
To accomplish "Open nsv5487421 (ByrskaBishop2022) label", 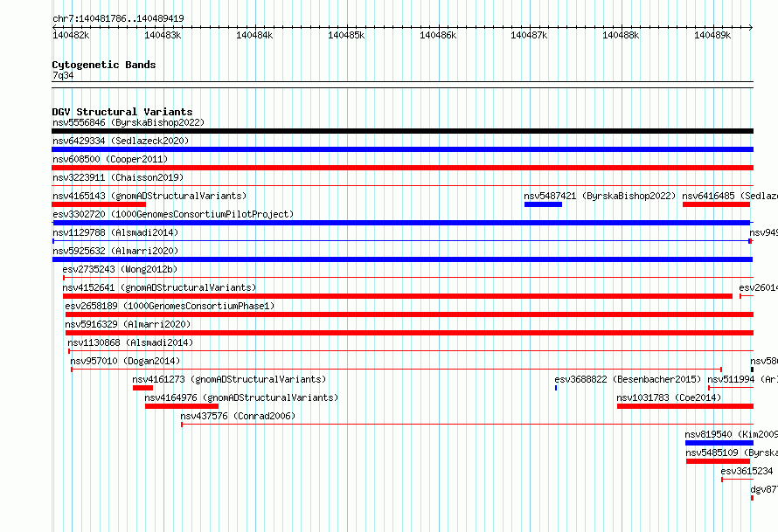I will point(600,196).
